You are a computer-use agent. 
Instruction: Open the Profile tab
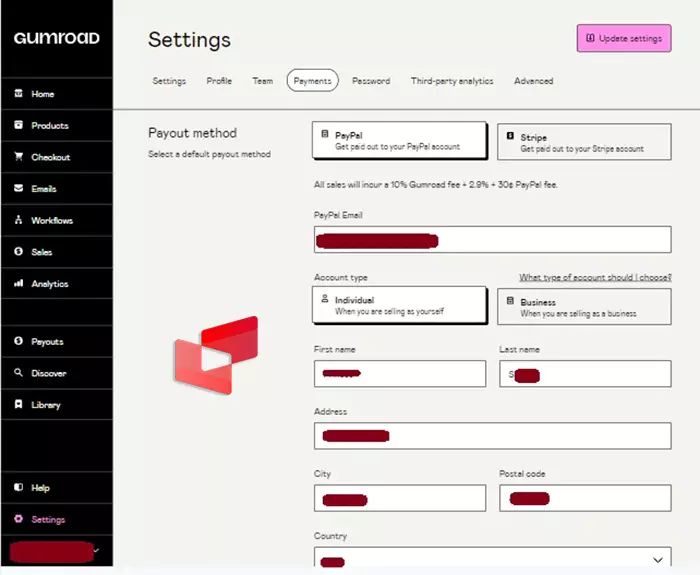pos(219,81)
